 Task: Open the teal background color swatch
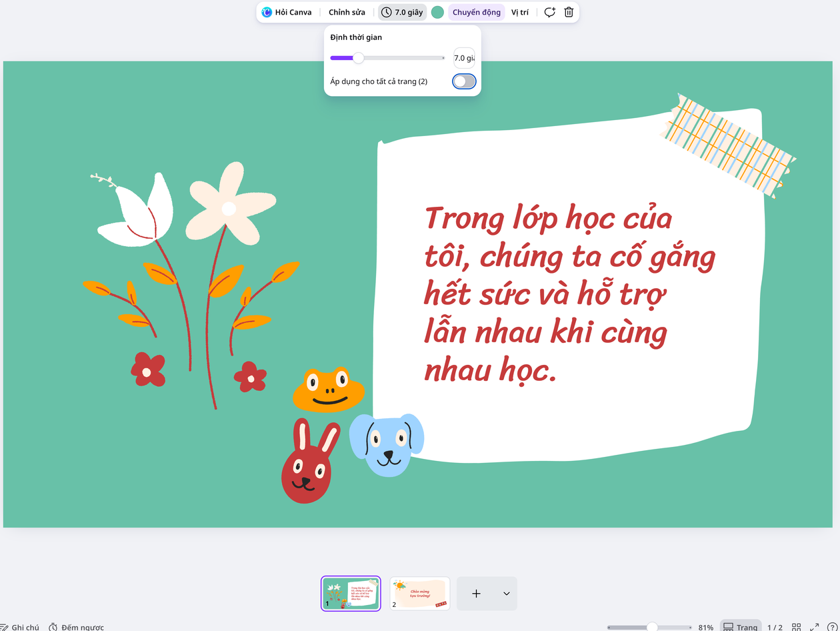[x=438, y=12]
